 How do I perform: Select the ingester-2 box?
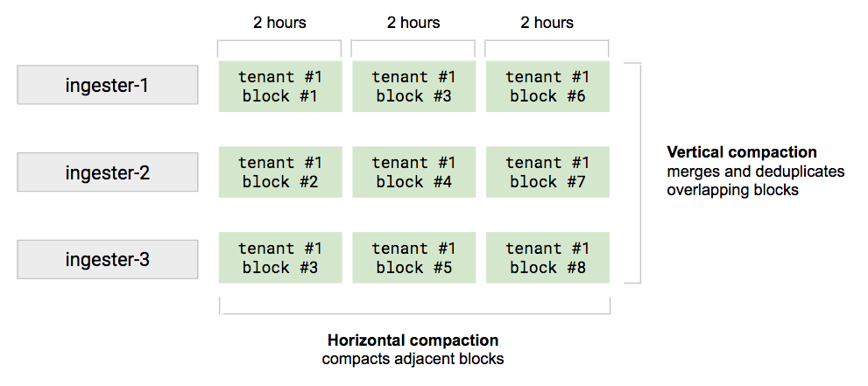coord(107,172)
